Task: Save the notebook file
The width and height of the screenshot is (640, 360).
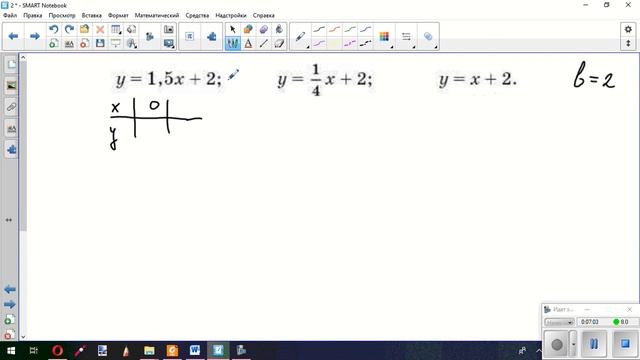Action: coord(100,43)
